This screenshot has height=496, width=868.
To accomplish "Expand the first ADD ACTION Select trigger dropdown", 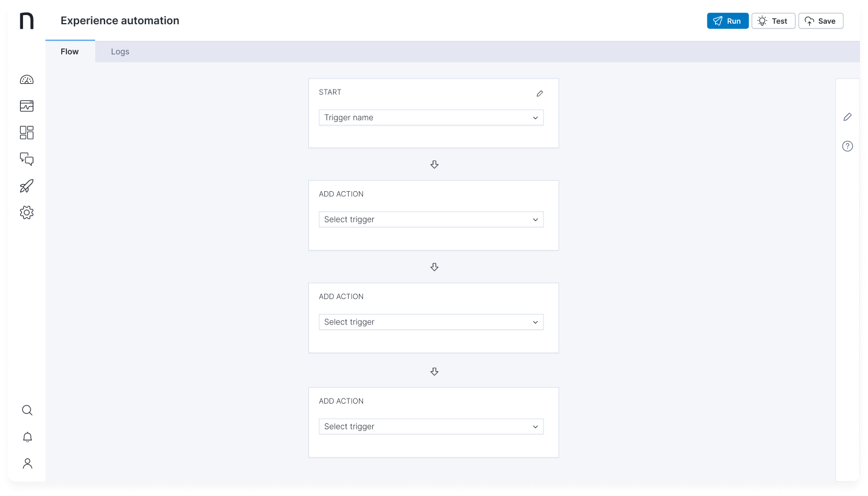I will coord(431,220).
